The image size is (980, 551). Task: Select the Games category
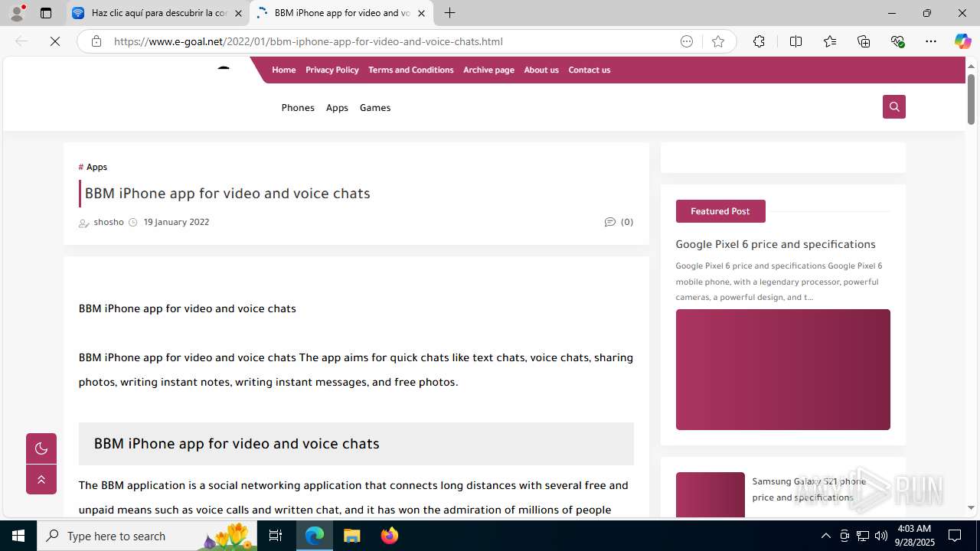click(x=375, y=108)
